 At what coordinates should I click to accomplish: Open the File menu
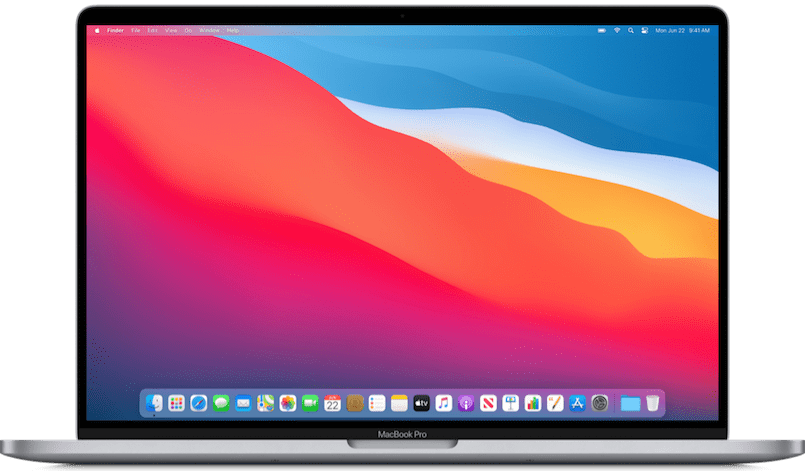pyautogui.click(x=135, y=31)
